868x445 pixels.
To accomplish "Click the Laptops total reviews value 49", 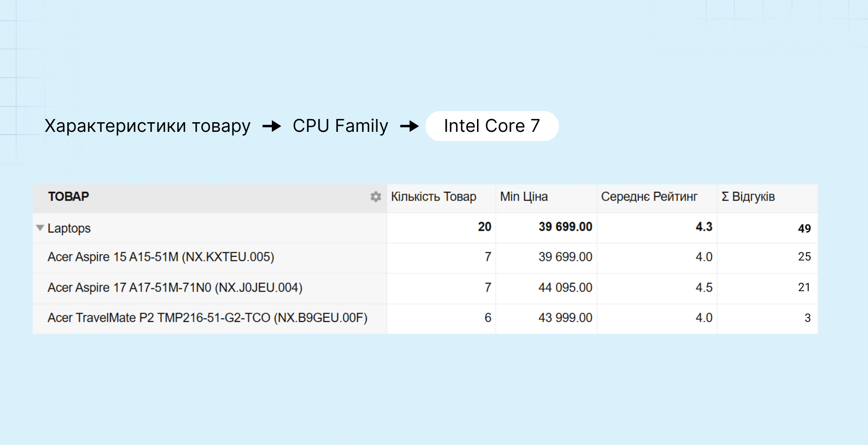I will tap(804, 228).
